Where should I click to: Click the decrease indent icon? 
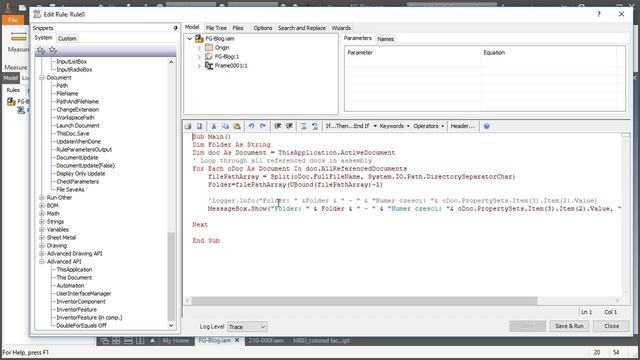(x=278, y=126)
